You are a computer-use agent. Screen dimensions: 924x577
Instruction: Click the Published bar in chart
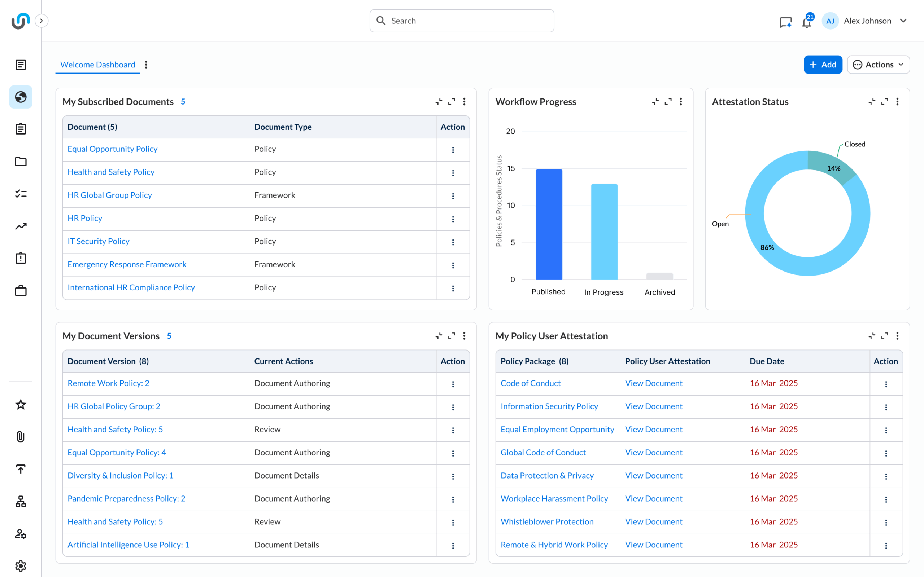click(x=549, y=224)
